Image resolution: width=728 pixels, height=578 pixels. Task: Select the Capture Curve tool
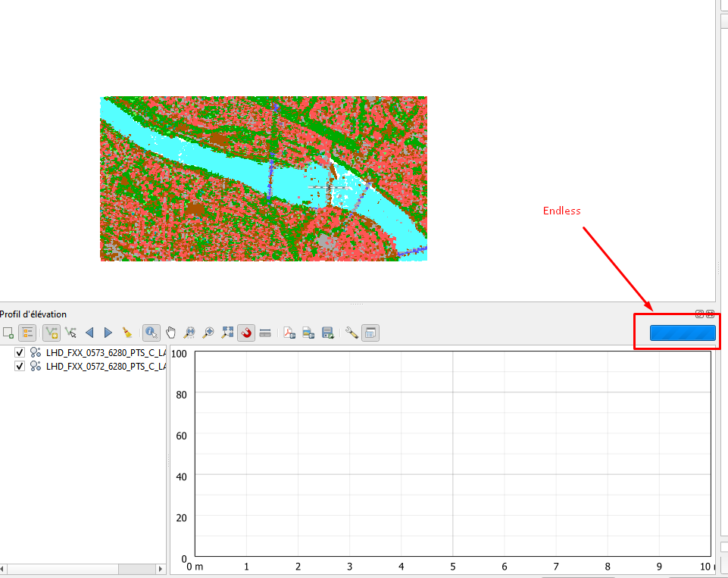(50, 332)
